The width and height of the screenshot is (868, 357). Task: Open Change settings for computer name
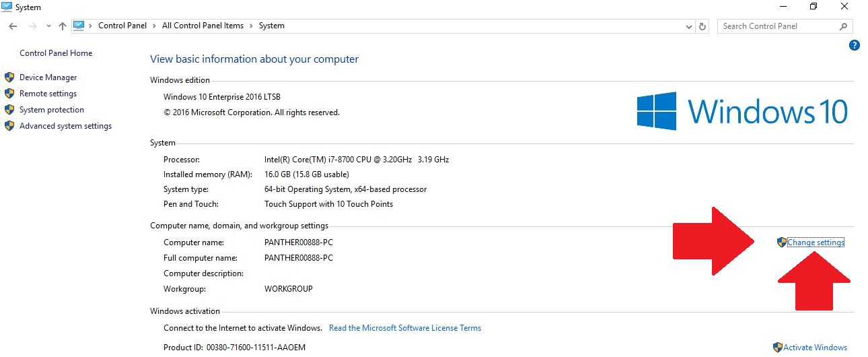815,242
